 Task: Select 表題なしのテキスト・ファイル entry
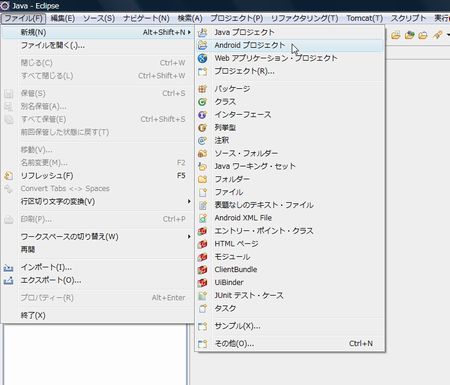pos(290,205)
